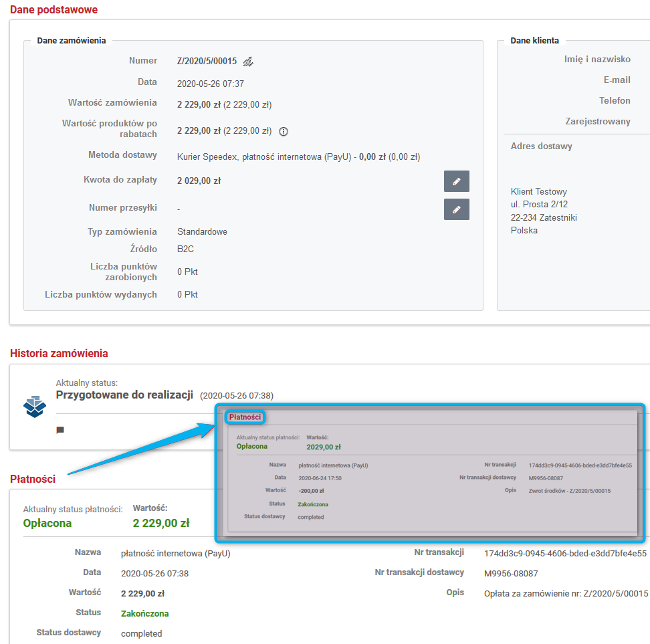This screenshot has width=650, height=644.
Task: Click the -200,00 zł value in the popup
Action: point(311,491)
